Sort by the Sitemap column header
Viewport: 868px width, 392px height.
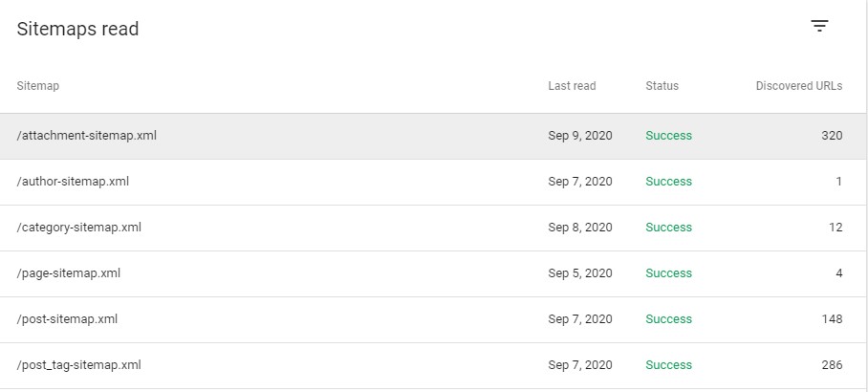point(38,86)
